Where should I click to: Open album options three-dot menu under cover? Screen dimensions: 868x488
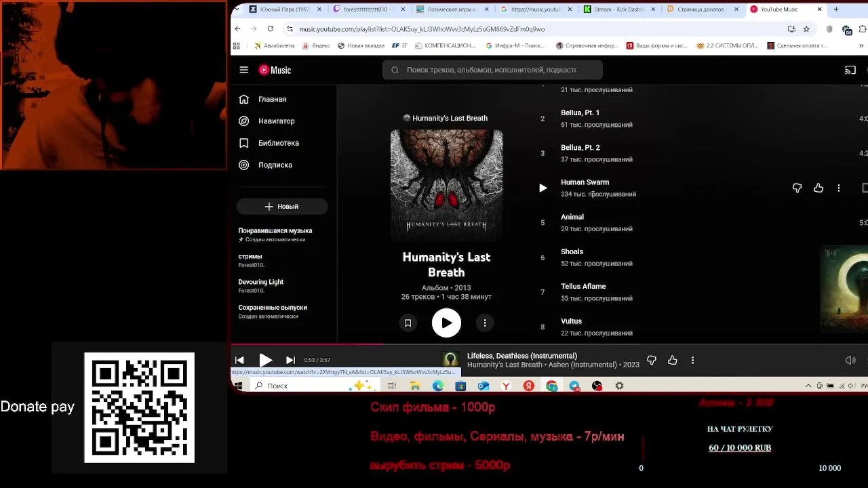[x=485, y=323]
